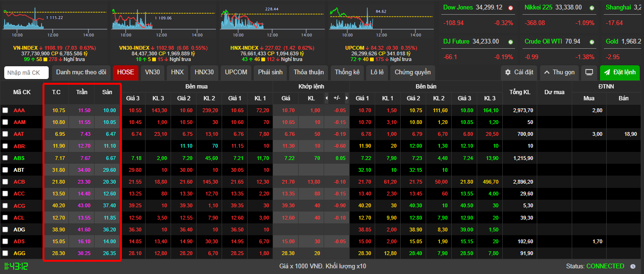Image resolution: width=644 pixels, height=274 pixels.
Task: Select the AAT row checkbox
Action: 5,134
